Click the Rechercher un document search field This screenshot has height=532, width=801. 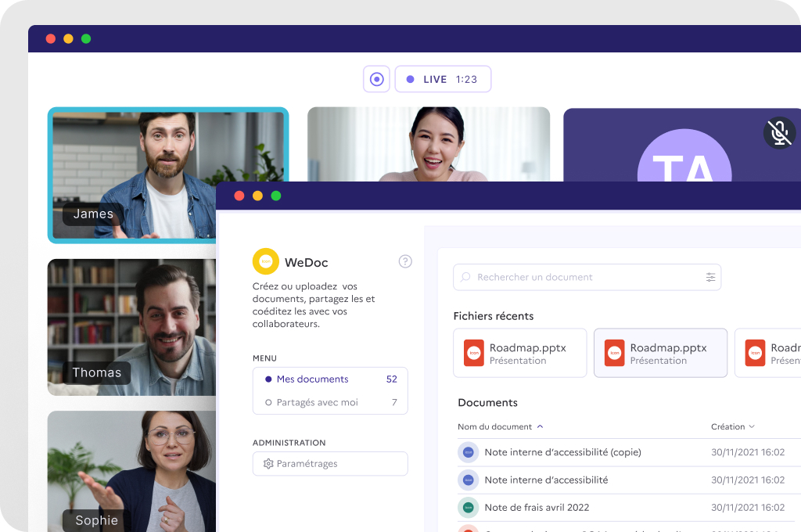(587, 277)
